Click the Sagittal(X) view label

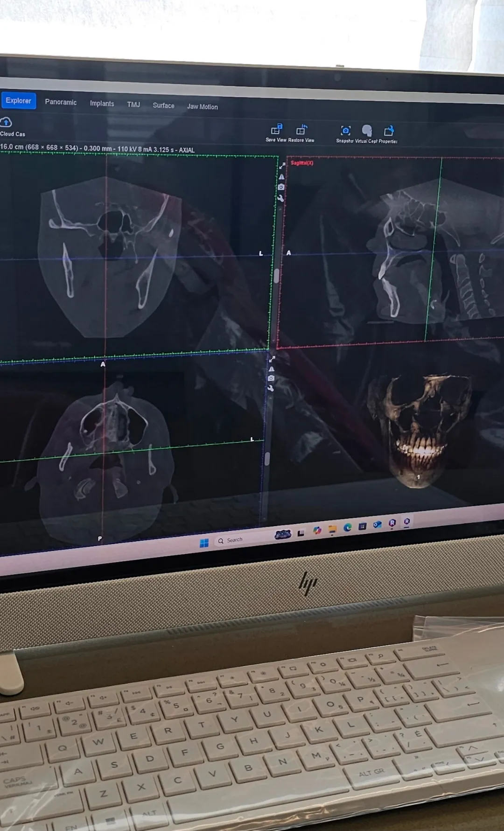pos(302,163)
